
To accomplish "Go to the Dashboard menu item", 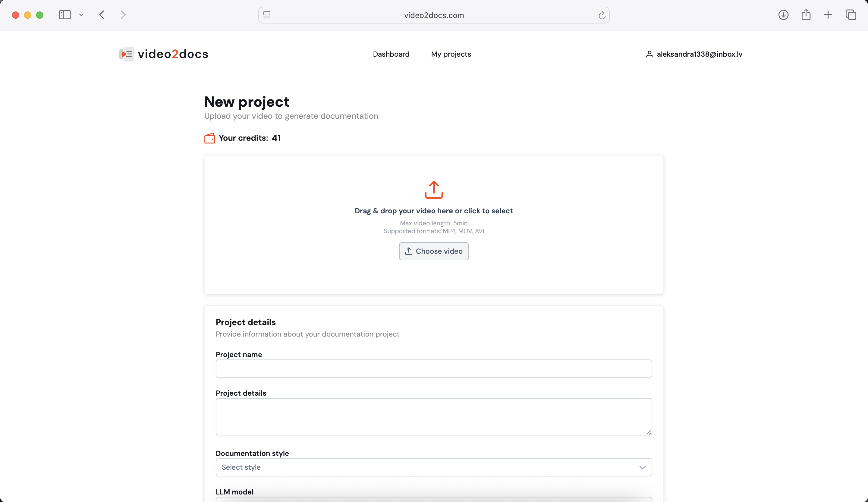I will (x=391, y=54).
